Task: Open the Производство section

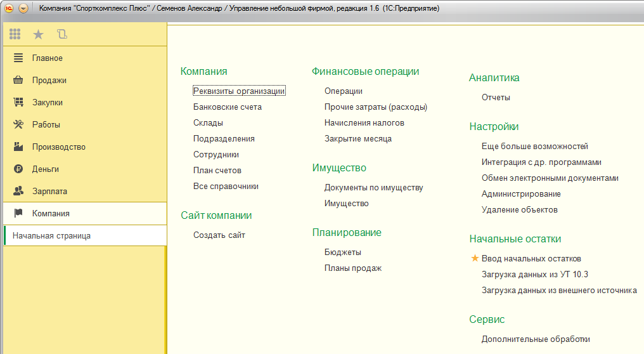Action: (x=59, y=147)
